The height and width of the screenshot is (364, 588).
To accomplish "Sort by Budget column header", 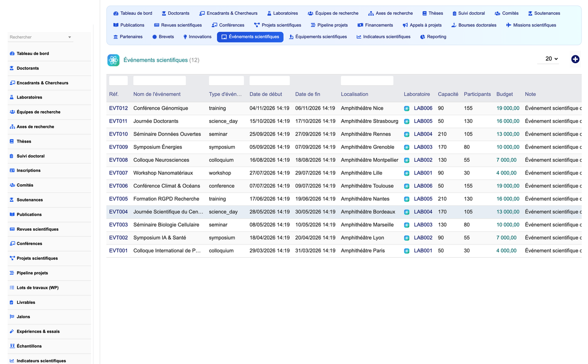I will coord(505,94).
